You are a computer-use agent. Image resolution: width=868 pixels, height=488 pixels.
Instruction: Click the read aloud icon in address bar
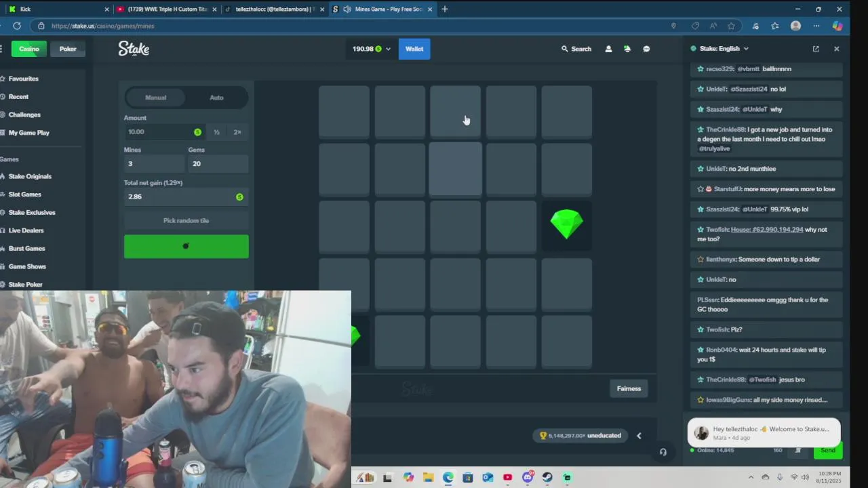(x=713, y=26)
